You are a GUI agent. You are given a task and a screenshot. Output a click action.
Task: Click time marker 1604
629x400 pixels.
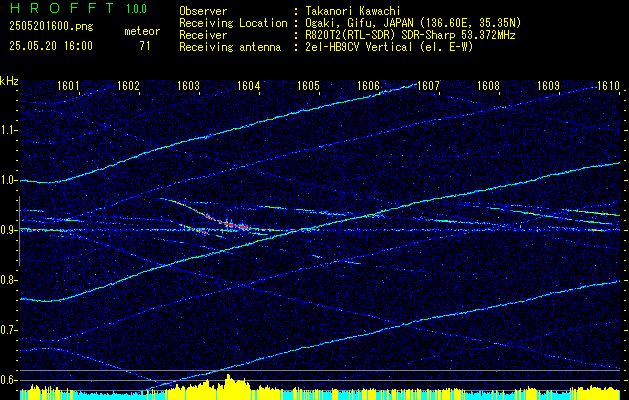(248, 85)
